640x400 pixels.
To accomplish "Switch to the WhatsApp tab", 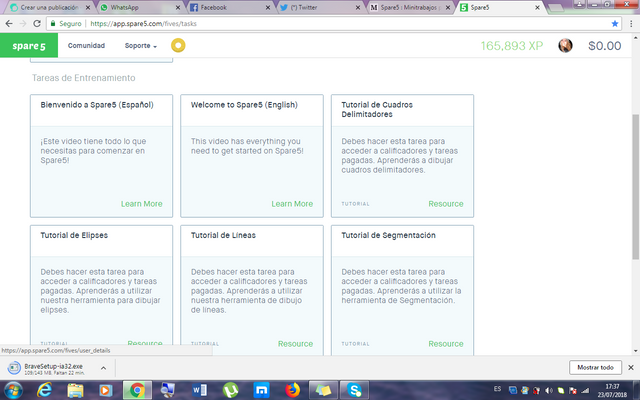I will click(x=138, y=8).
